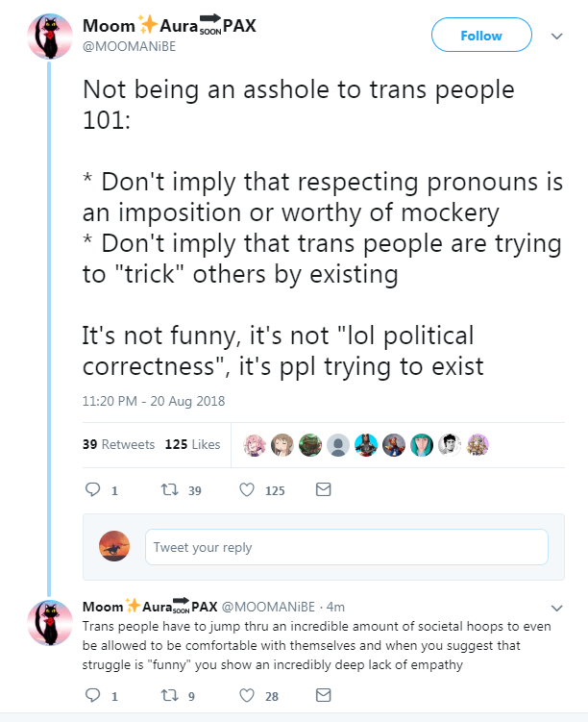The width and height of the screenshot is (588, 722).
Task: Type in the Tweet your reply box
Action: point(346,547)
